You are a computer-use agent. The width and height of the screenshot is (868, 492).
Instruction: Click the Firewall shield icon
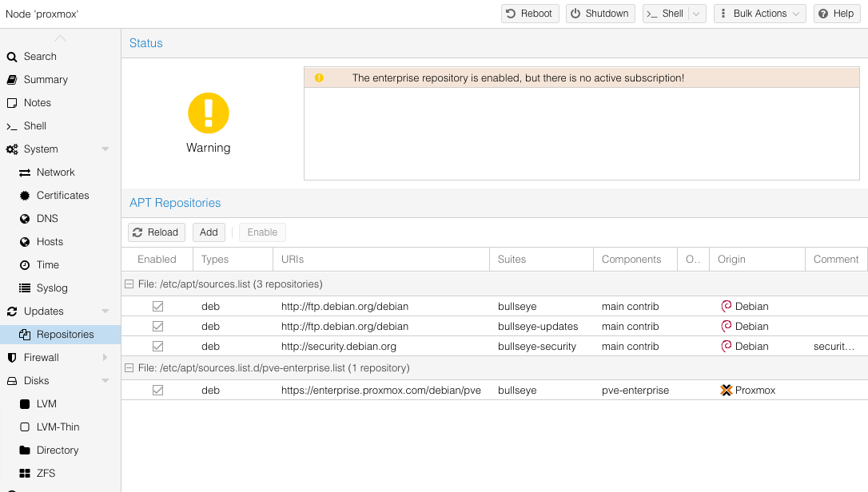[x=11, y=358]
